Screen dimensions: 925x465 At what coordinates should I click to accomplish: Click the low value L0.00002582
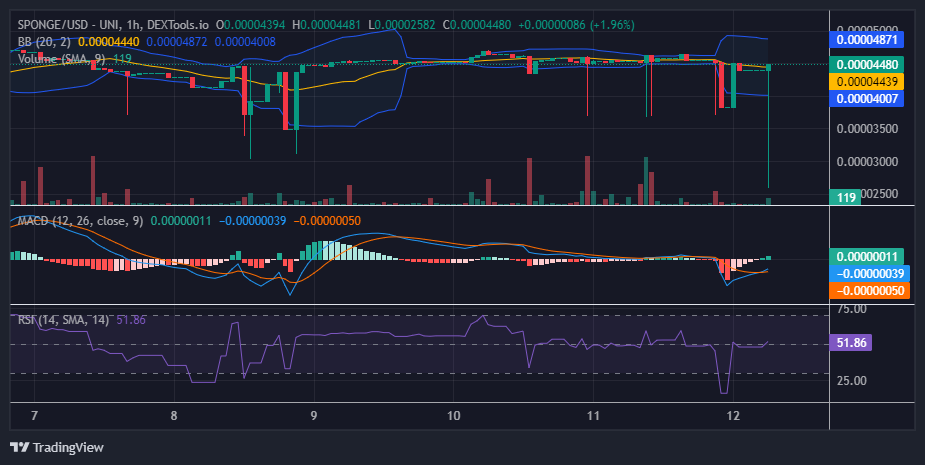tap(401, 25)
